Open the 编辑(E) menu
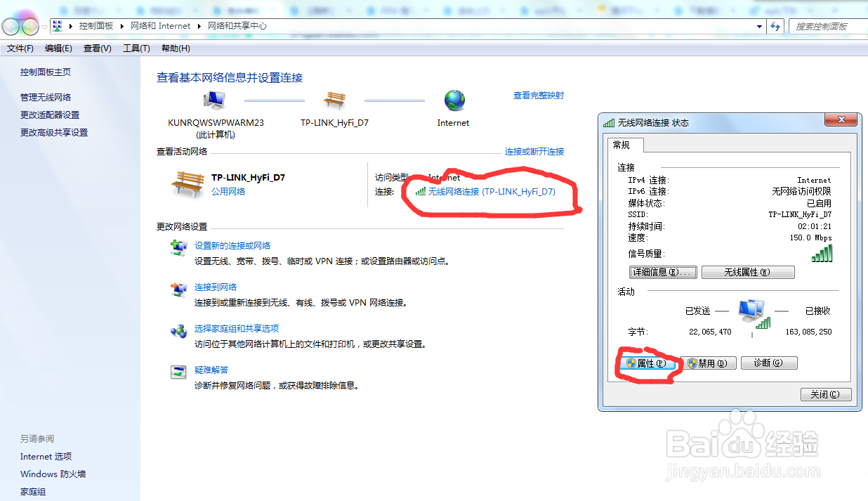The width and height of the screenshot is (868, 501). tap(58, 48)
